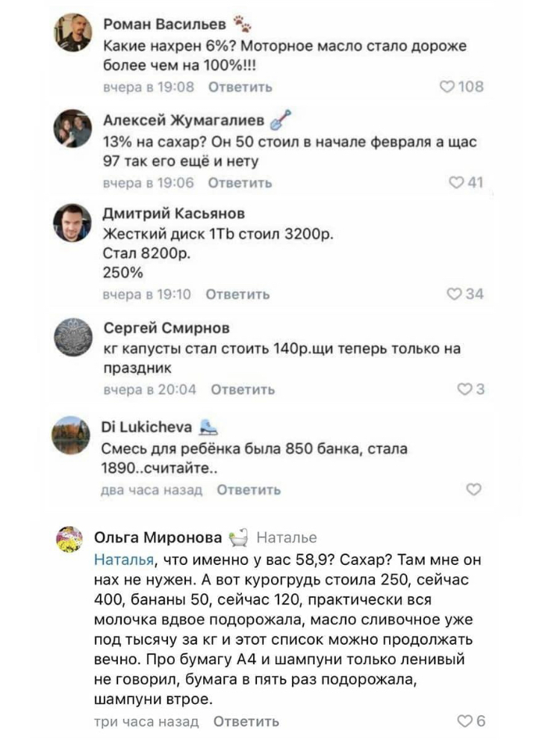Viewport: 560px width, 742px height.
Task: Like Ольга Миронова's reply via heart
Action: (x=465, y=721)
